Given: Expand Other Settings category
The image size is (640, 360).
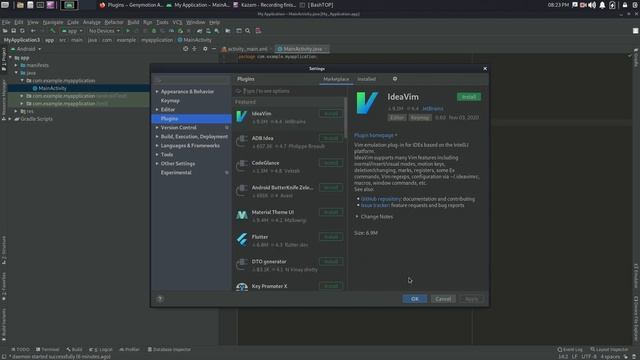Looking at the screenshot, I should point(157,163).
